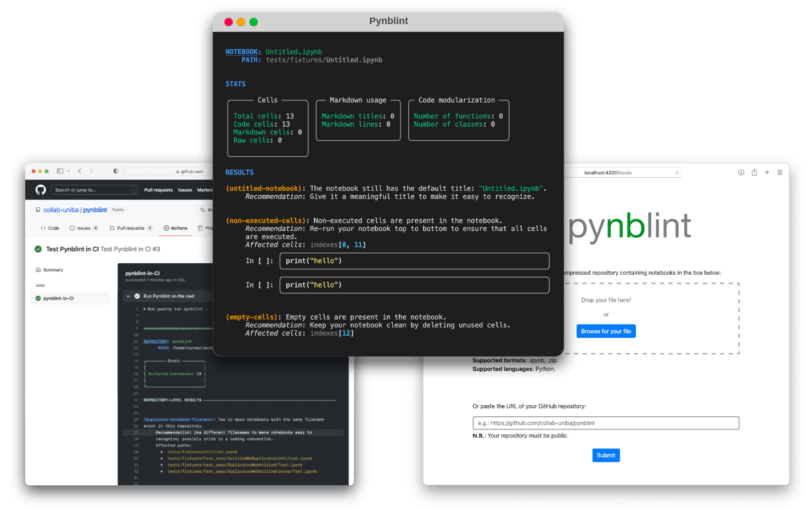
Task: Click the Untitled.ipynb filename in the Pynblint terminal
Action: (294, 52)
